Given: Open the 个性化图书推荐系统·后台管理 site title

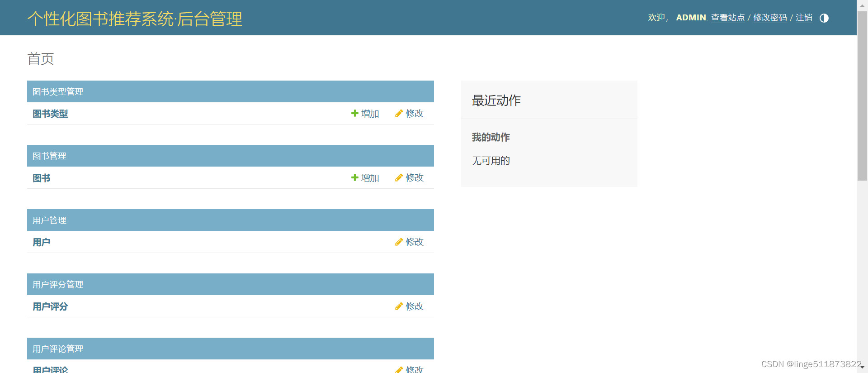Looking at the screenshot, I should [135, 19].
